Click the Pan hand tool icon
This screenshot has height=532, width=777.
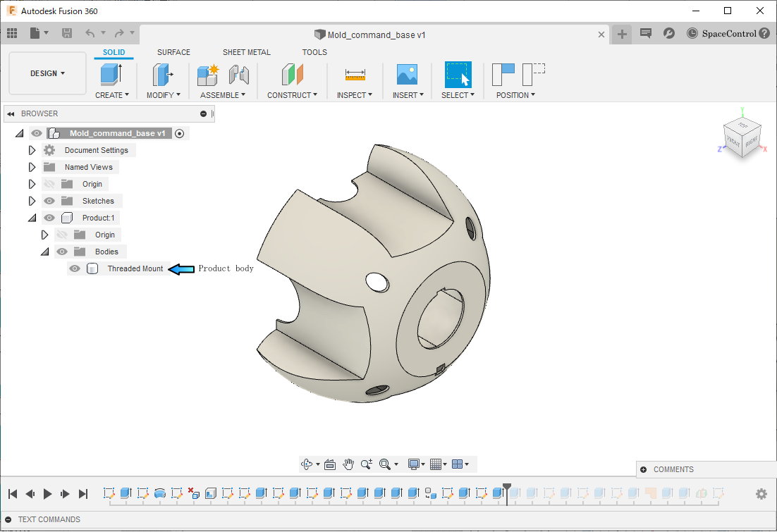click(x=348, y=464)
